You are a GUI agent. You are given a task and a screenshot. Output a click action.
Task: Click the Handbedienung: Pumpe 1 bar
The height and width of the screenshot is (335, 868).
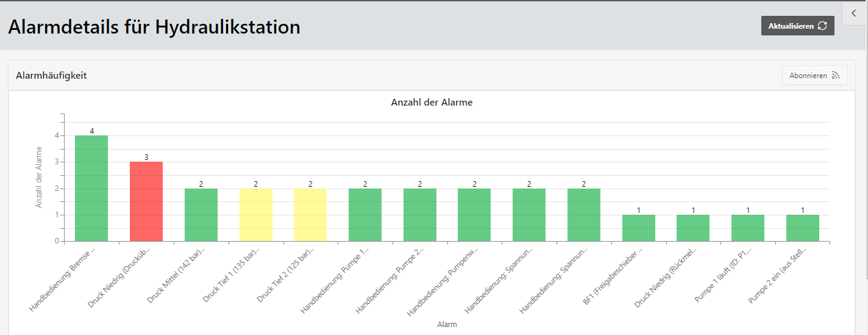[x=365, y=215]
